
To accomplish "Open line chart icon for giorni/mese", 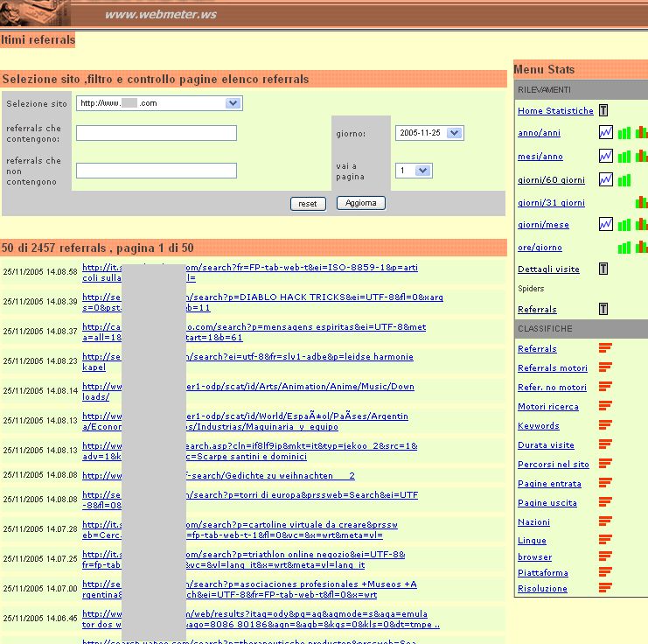I will click(605, 224).
